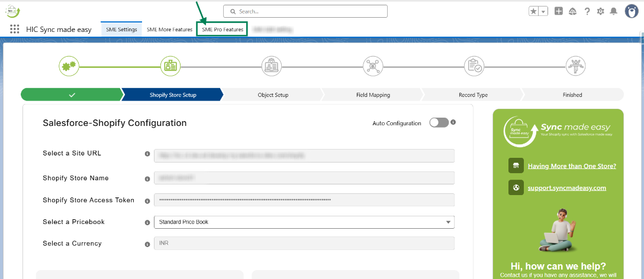Open the App Launcher grid icon
The height and width of the screenshot is (279, 644).
click(x=14, y=29)
